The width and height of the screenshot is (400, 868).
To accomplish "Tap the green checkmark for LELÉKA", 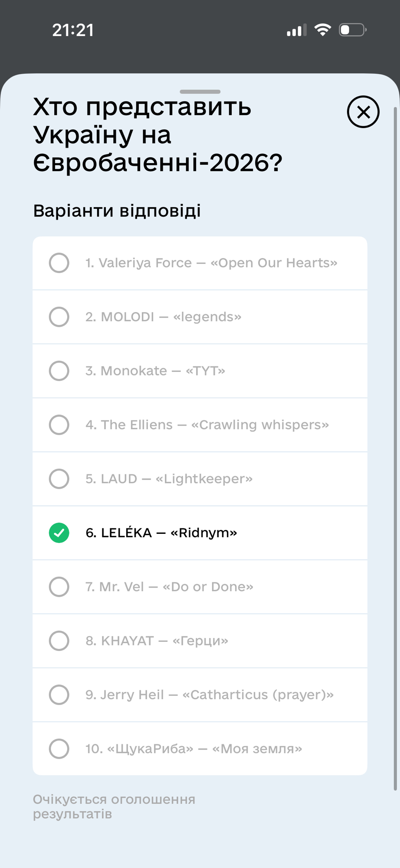I will coord(59,533).
